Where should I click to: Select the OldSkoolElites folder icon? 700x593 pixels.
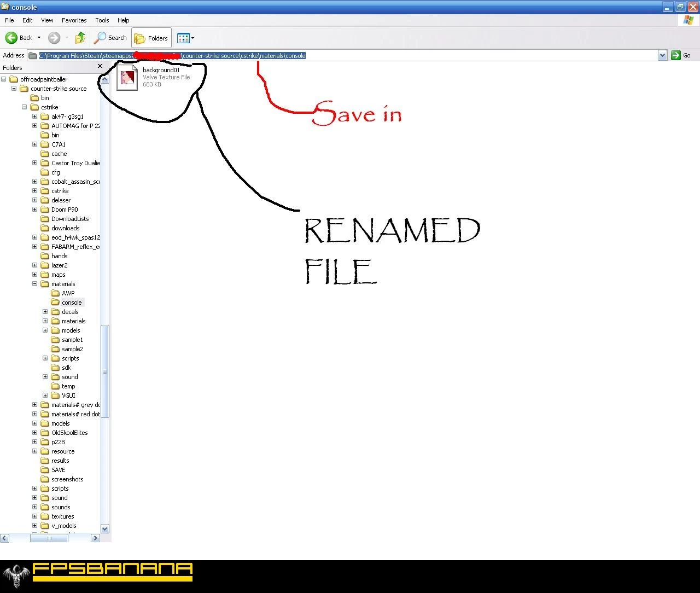pos(45,433)
